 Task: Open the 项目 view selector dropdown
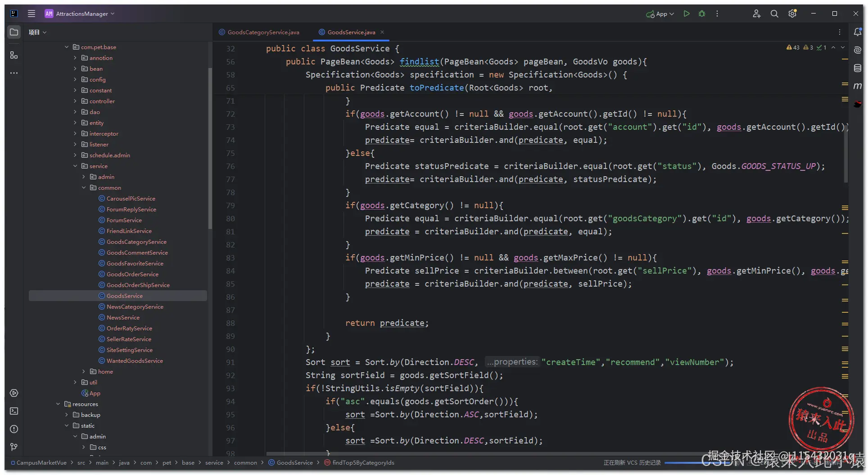point(37,32)
